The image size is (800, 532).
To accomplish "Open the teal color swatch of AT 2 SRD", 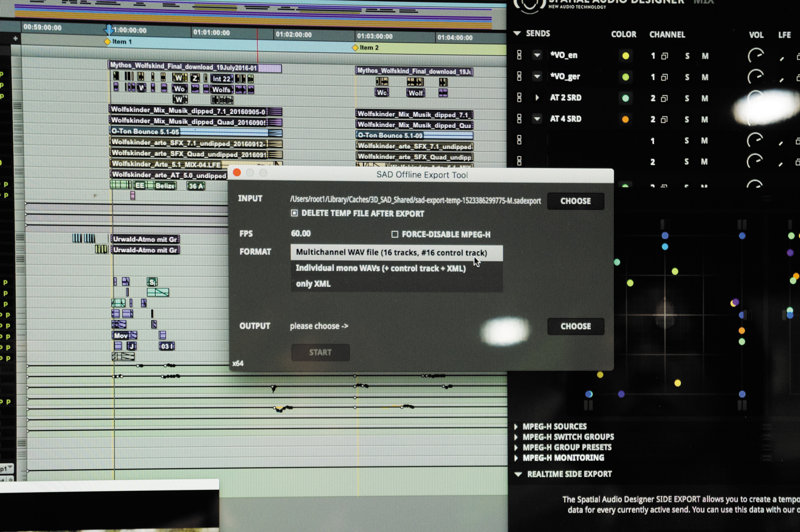I will [626, 98].
